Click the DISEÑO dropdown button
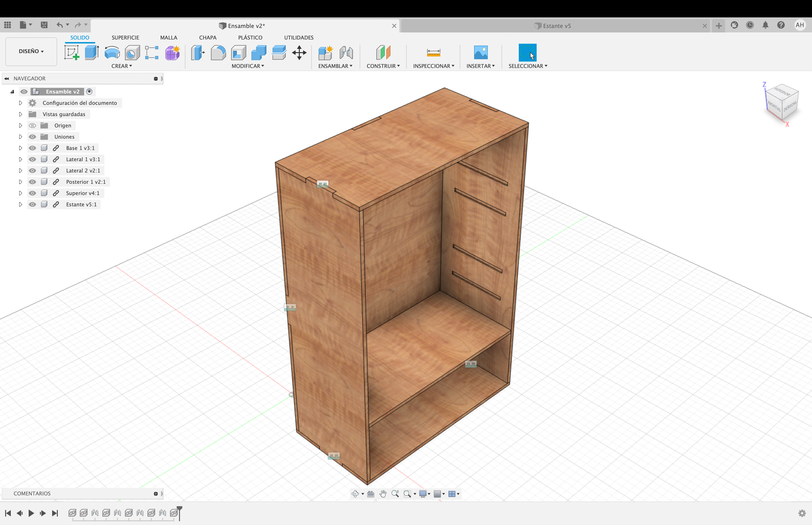Image resolution: width=812 pixels, height=525 pixels. (x=31, y=51)
